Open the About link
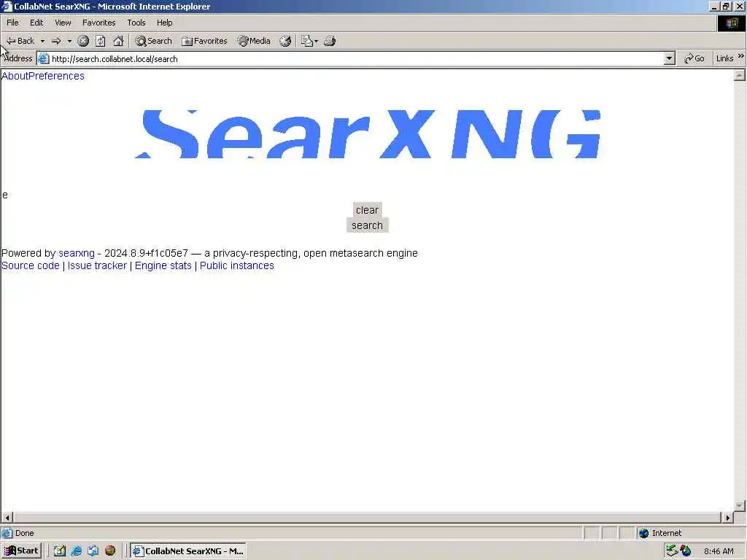 coord(15,76)
